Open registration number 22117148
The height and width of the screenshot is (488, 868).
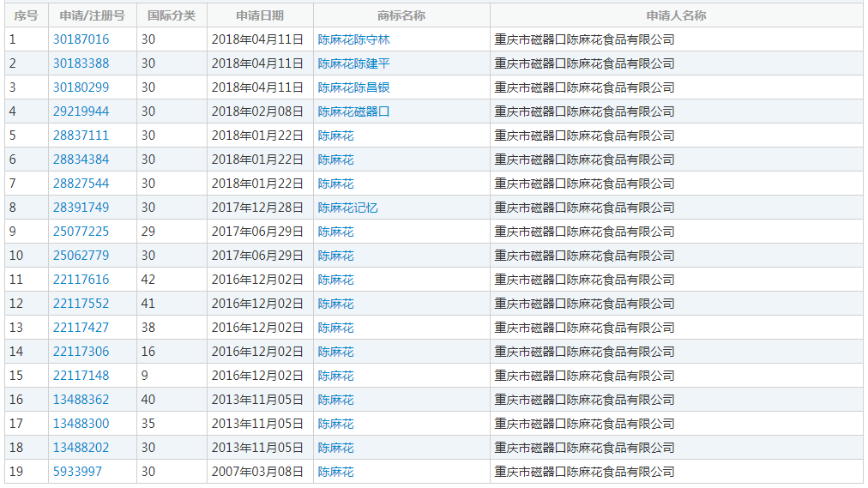coord(81,376)
